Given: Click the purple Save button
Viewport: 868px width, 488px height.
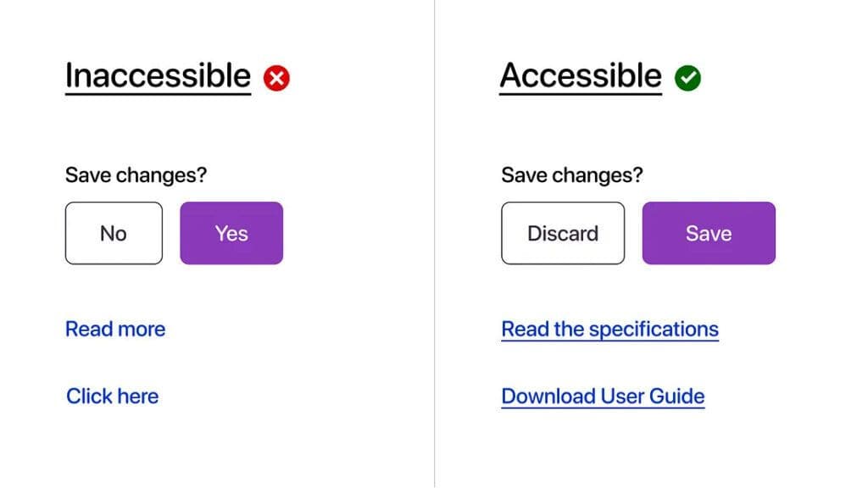Looking at the screenshot, I should 709,233.
